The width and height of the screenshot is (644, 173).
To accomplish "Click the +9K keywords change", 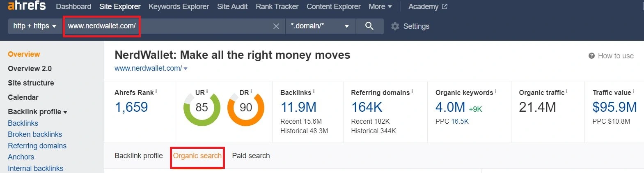I will point(475,109).
